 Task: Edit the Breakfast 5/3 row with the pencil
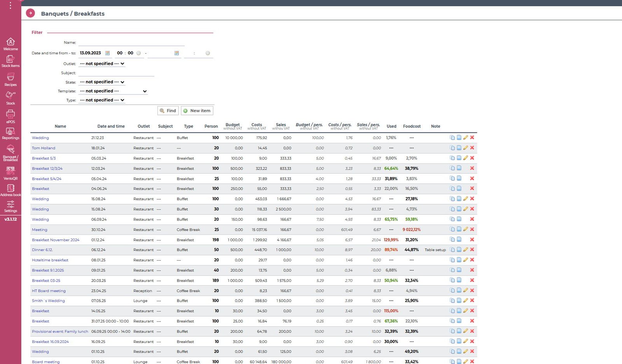[x=465, y=158]
